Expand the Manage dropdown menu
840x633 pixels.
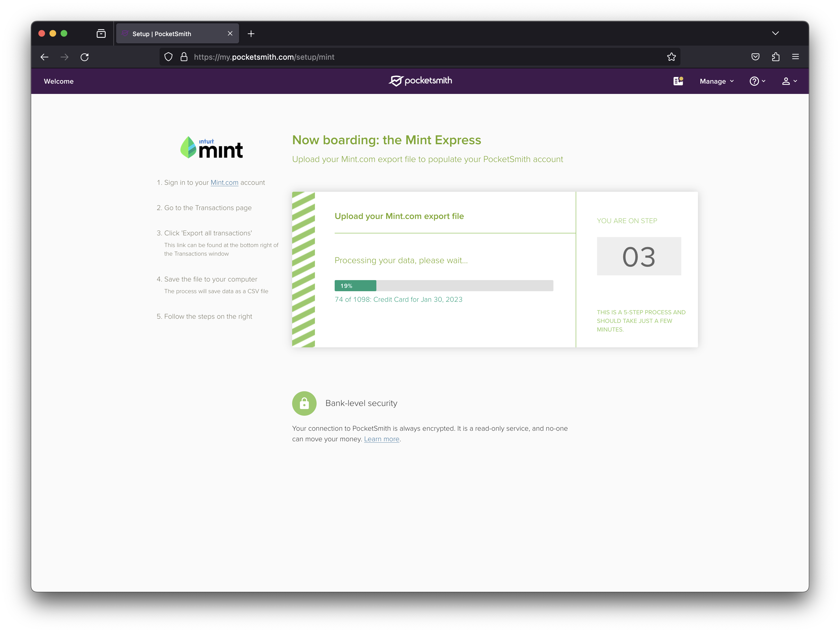click(716, 81)
